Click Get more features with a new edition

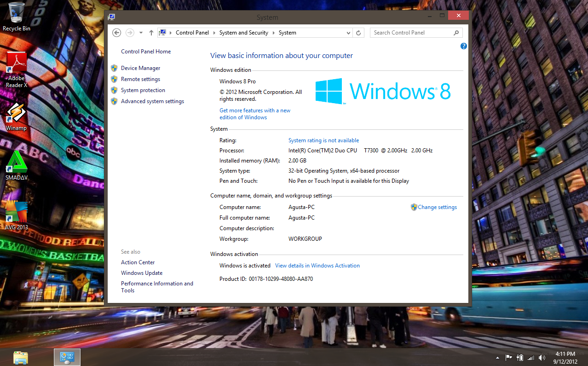255,114
